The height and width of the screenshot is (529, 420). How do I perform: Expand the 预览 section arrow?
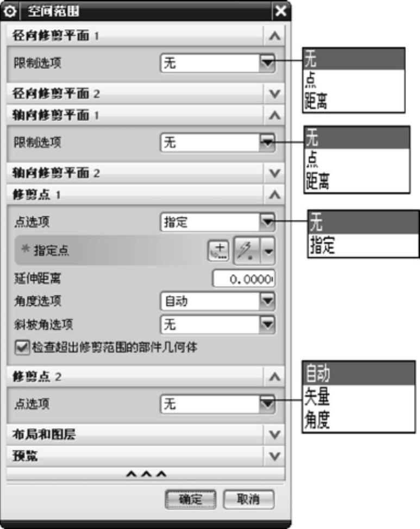coord(274,456)
